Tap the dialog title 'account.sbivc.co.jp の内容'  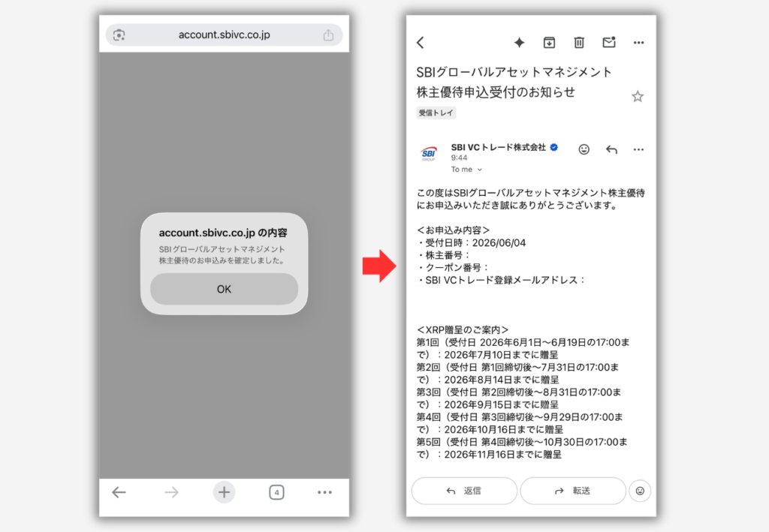[223, 233]
